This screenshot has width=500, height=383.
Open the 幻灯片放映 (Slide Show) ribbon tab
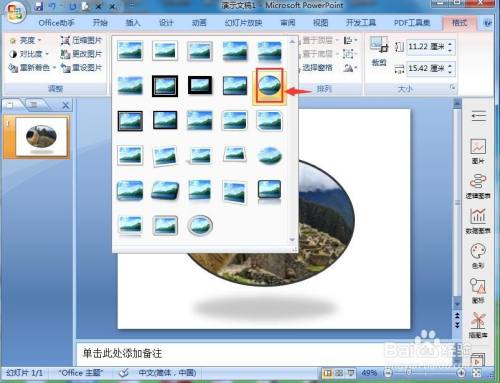243,23
